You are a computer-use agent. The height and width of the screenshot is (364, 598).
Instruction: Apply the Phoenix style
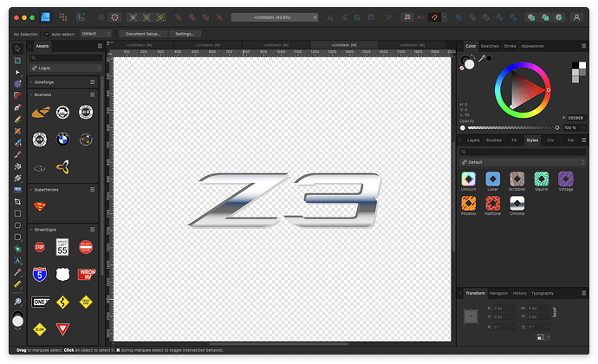(468, 204)
